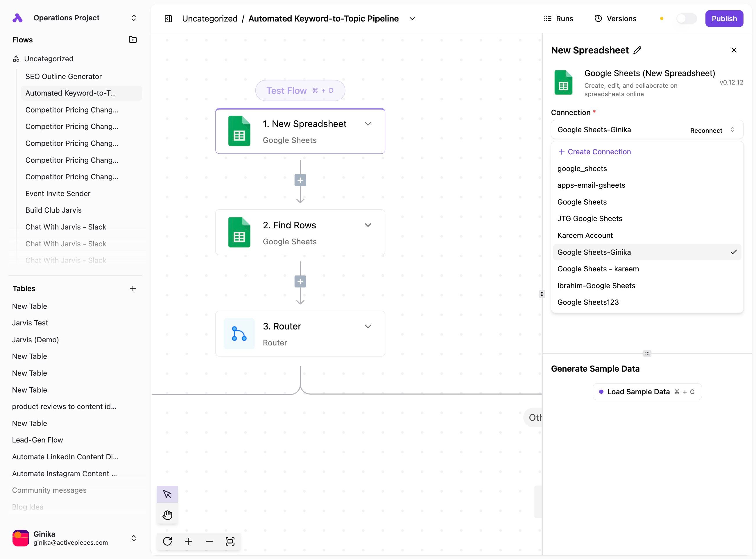The width and height of the screenshot is (756, 559).
Task: Choose the JTG Google Sheets connection
Action: pos(590,218)
